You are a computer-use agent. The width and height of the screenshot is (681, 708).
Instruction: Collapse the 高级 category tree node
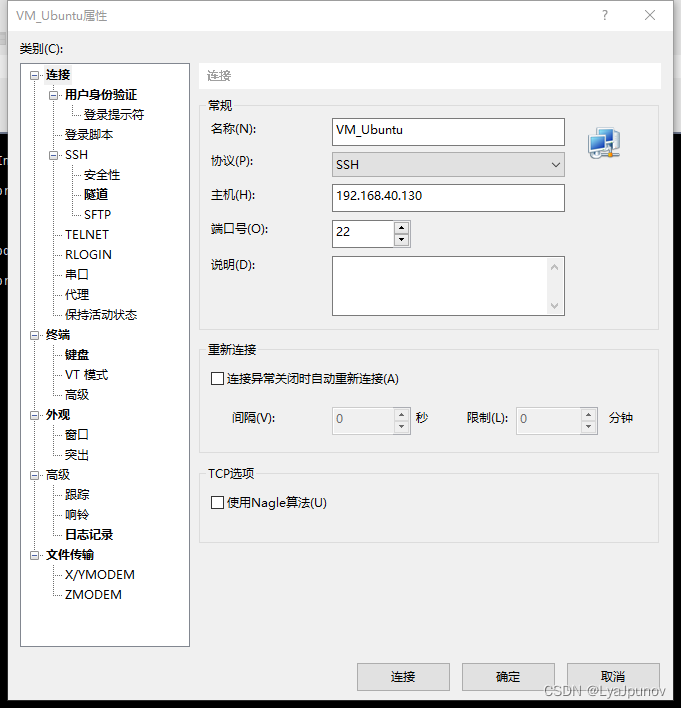tap(34, 475)
